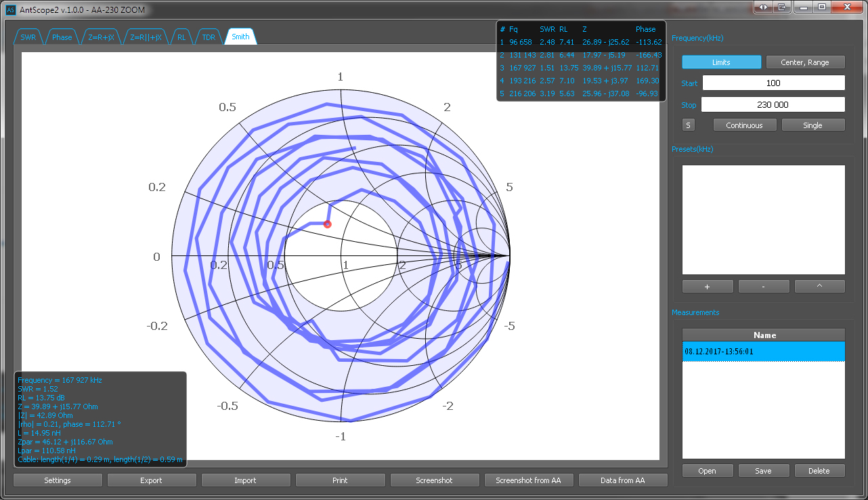The height and width of the screenshot is (500, 868).
Task: Click marker row 5 at 216 206
Action: [x=581, y=93]
